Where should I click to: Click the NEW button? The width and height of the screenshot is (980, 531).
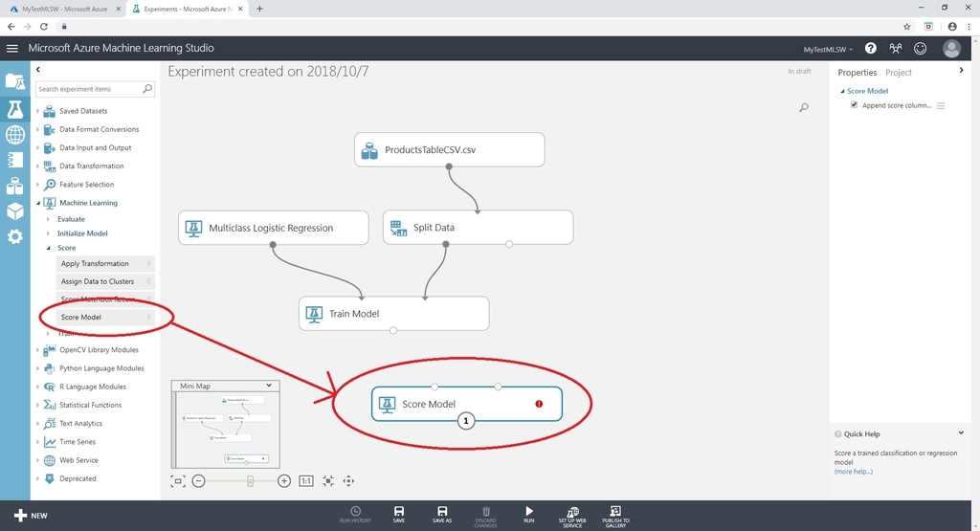click(31, 516)
